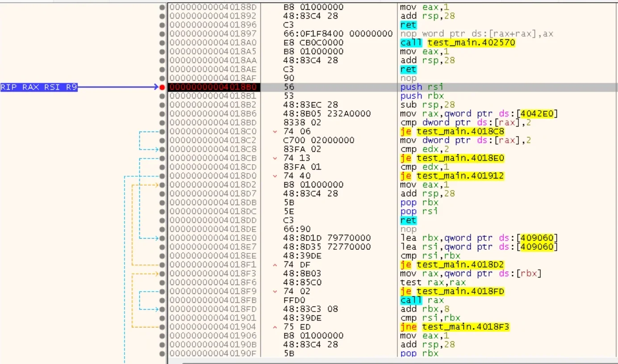The width and height of the screenshot is (618, 364).
Task: Select the push rsi instruction
Action: 422,87
